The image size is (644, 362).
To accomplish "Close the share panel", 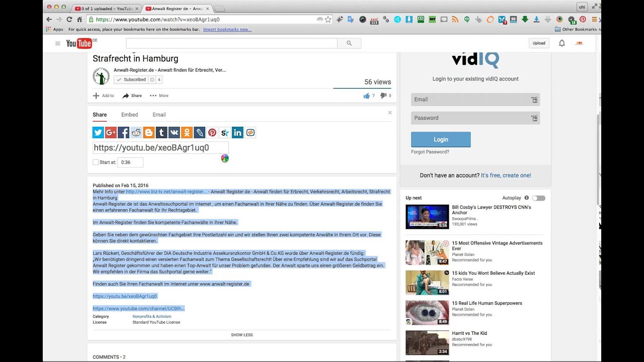I will tap(390, 113).
